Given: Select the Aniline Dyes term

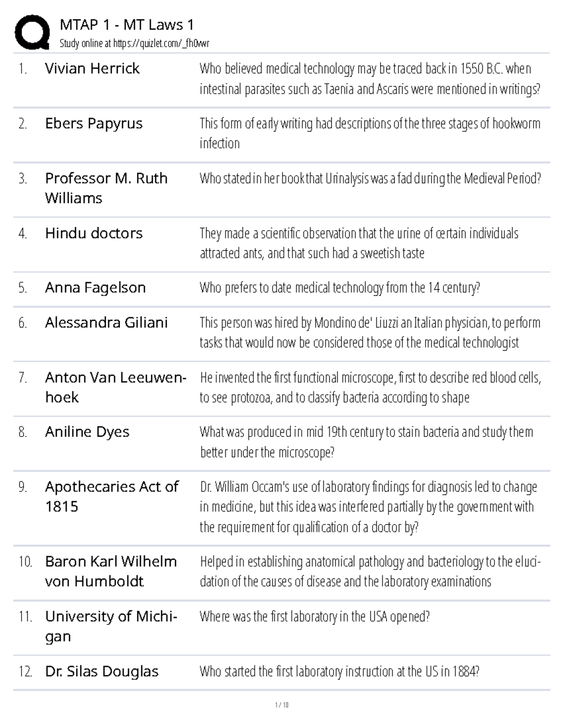Looking at the screenshot, I should tap(87, 432).
